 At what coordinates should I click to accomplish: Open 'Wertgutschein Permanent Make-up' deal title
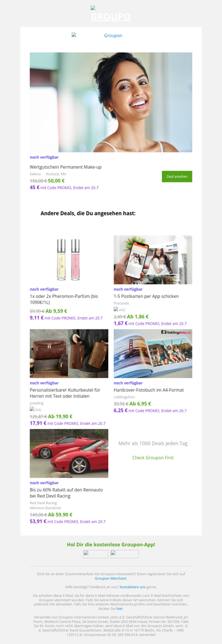65,167
